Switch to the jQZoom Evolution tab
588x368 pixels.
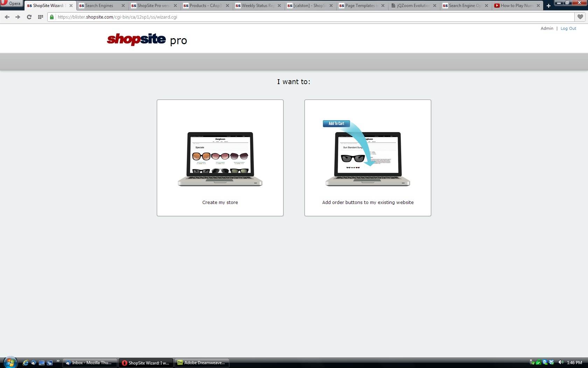[412, 6]
